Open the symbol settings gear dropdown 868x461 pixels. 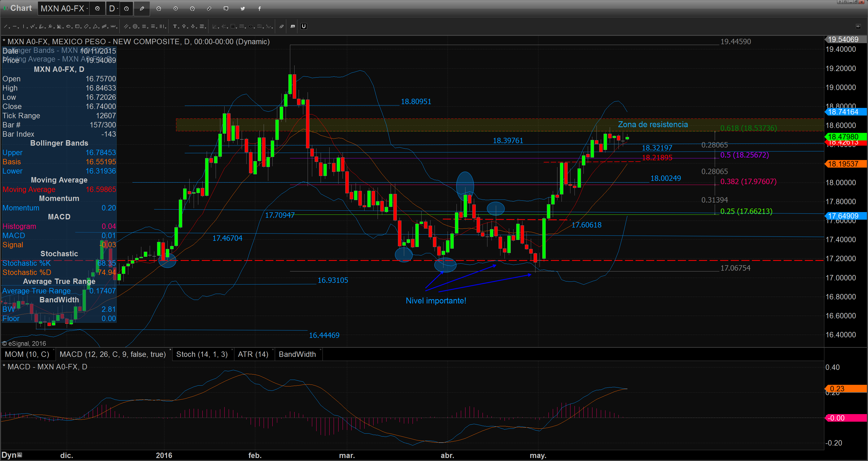point(97,8)
